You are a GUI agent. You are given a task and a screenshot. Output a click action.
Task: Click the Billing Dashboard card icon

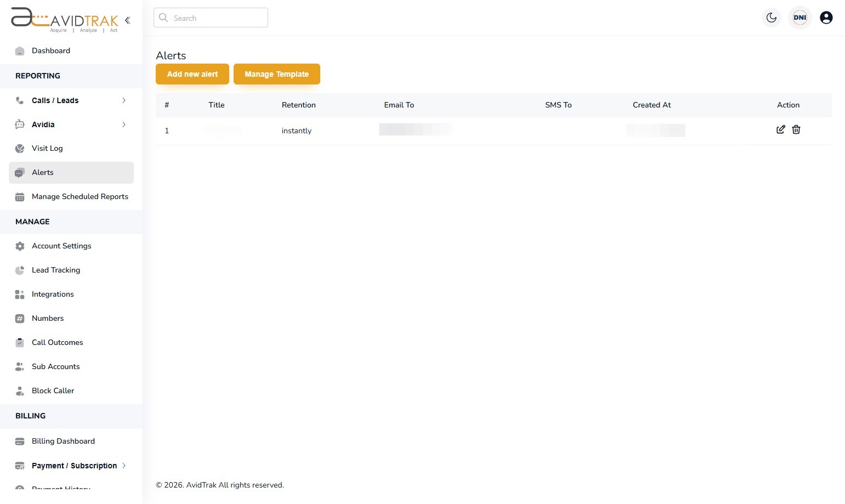pyautogui.click(x=20, y=441)
